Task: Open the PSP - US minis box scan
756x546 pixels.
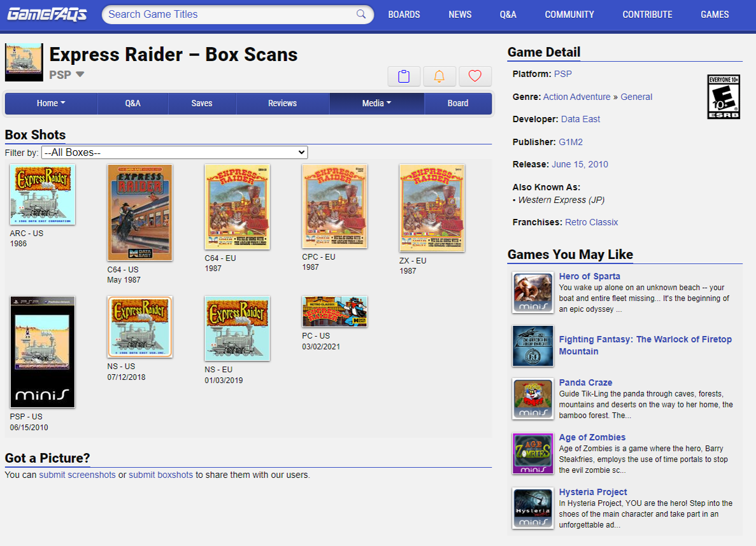Action: (43, 352)
